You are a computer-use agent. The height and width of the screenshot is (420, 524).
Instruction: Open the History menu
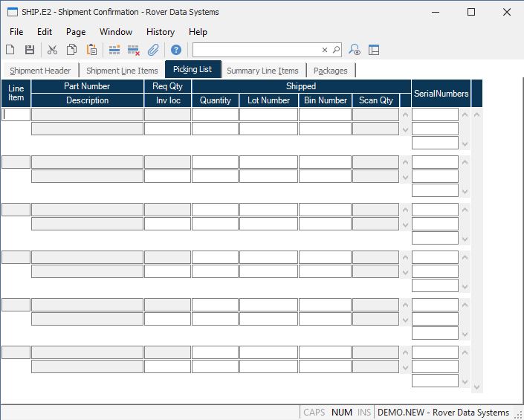(160, 32)
